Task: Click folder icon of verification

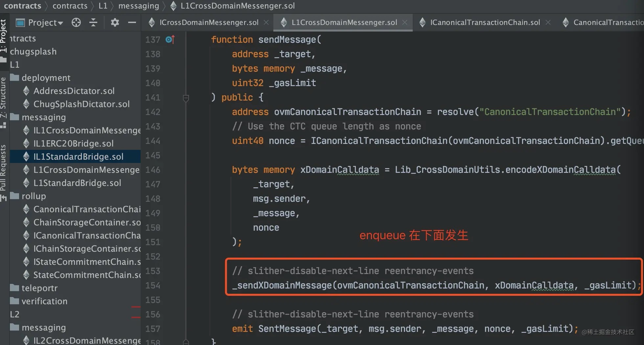Action: point(14,301)
